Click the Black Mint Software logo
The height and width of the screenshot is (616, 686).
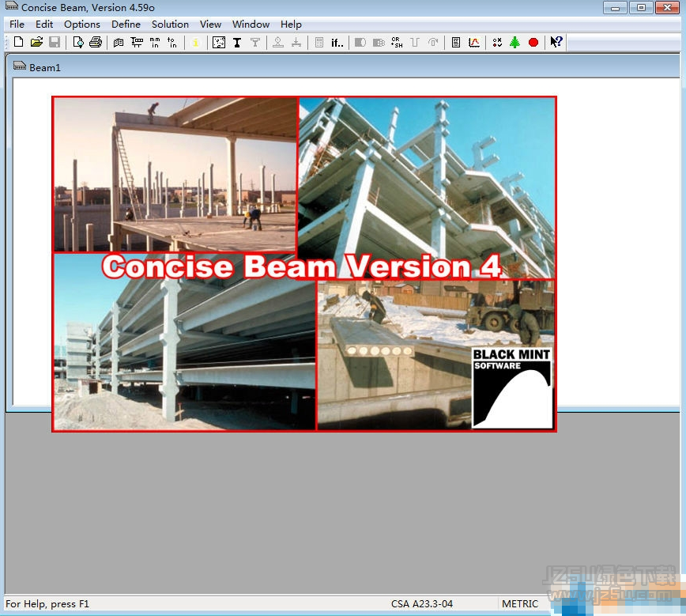(512, 388)
